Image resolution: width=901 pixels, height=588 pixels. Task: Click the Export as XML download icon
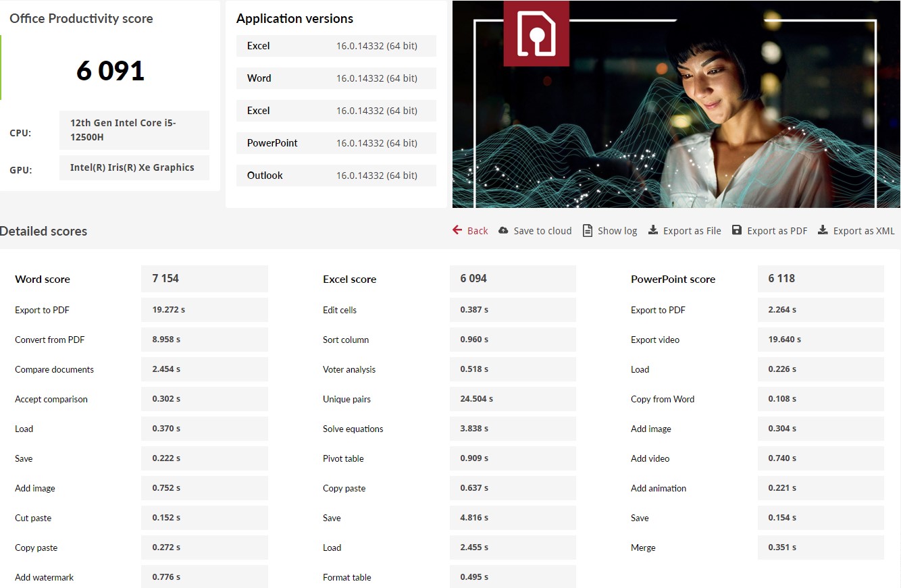(823, 230)
